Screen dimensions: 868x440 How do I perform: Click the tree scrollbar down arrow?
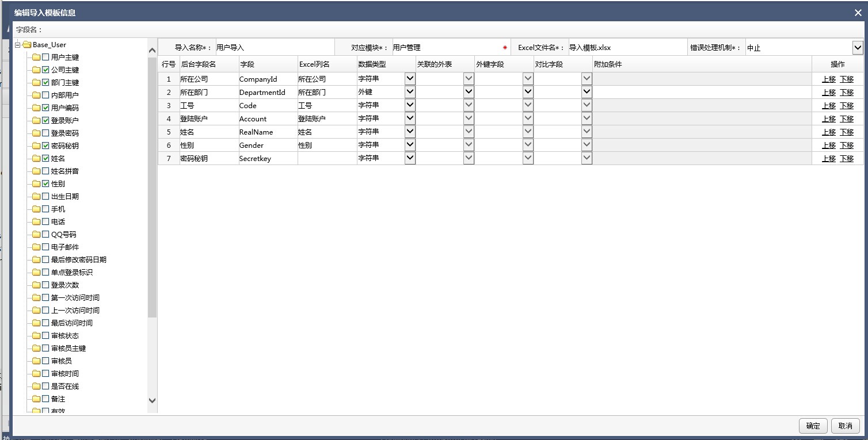pyautogui.click(x=153, y=400)
